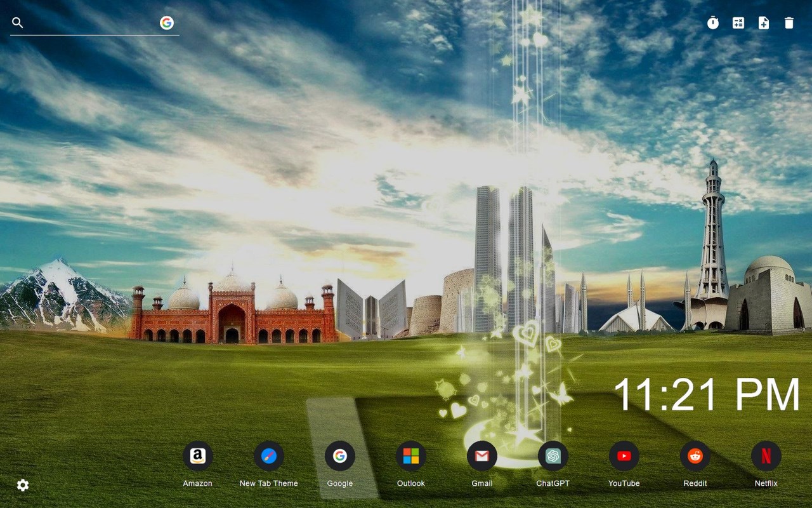
Task: Add a new note with the page-plus icon
Action: (x=764, y=23)
